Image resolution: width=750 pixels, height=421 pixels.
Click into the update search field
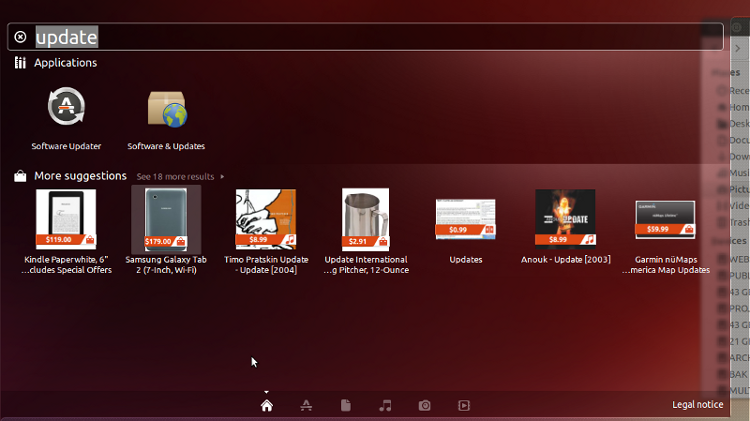pyautogui.click(x=365, y=37)
